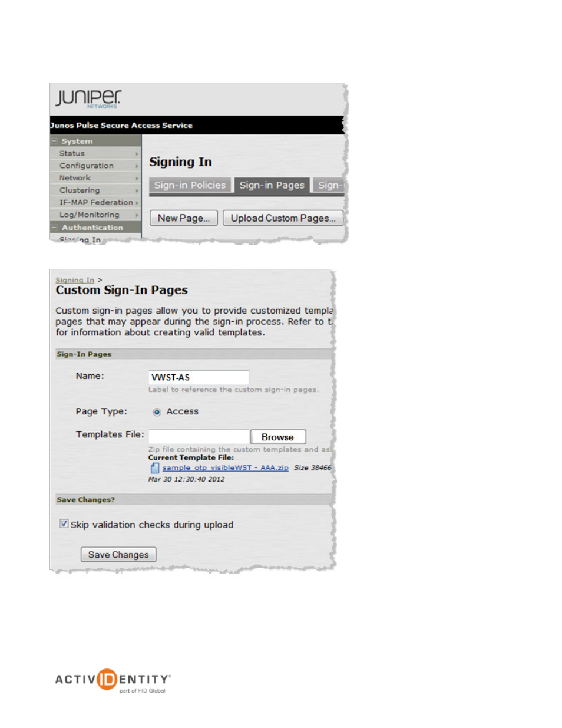Click the Custom Sign-In Pages heading
This screenshot has width=562, height=728.
(x=122, y=290)
